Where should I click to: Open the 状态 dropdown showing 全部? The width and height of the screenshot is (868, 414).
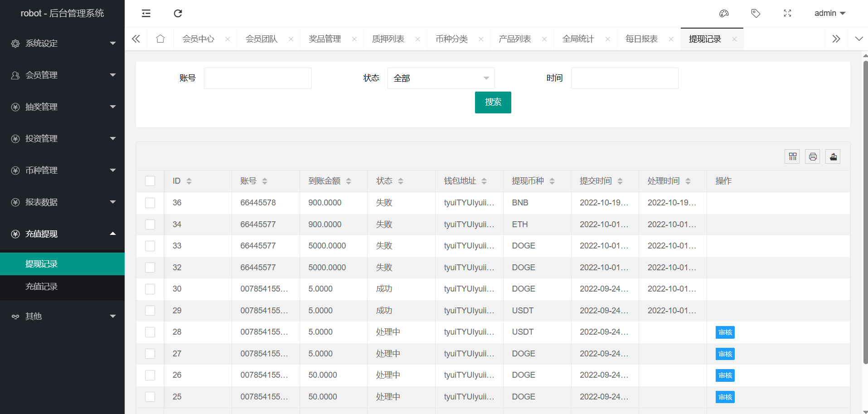click(441, 78)
